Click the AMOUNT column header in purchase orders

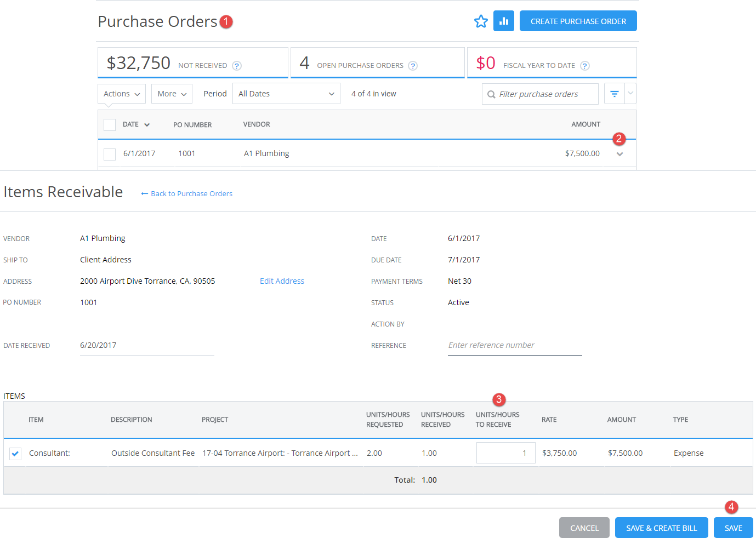(586, 124)
